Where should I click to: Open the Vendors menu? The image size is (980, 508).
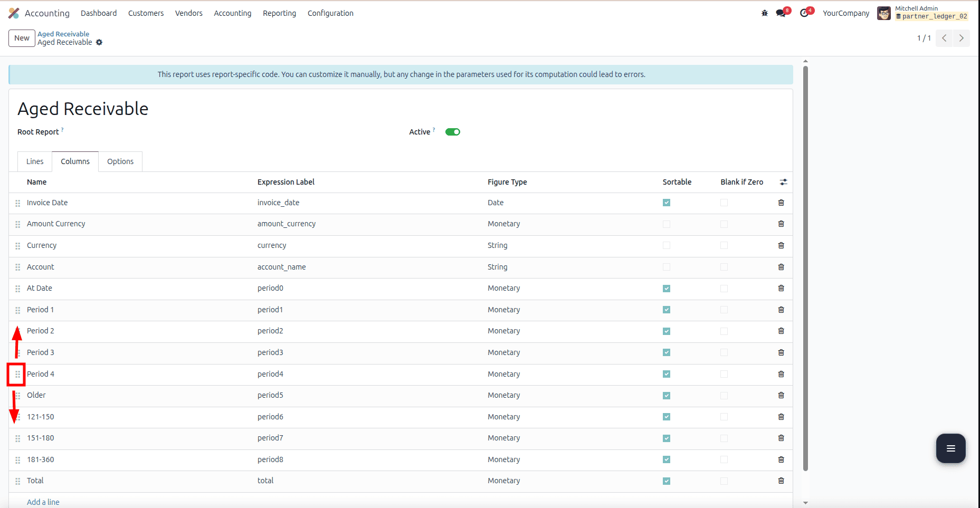click(x=189, y=13)
